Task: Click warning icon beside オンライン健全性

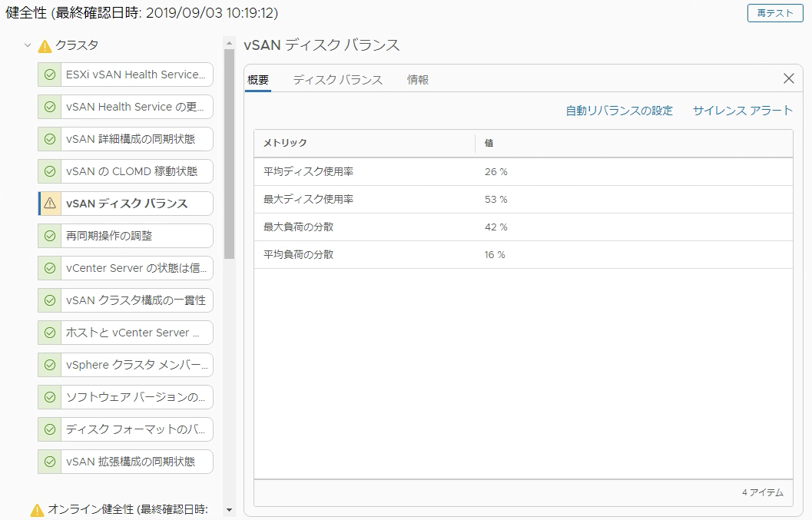Action: 38,510
